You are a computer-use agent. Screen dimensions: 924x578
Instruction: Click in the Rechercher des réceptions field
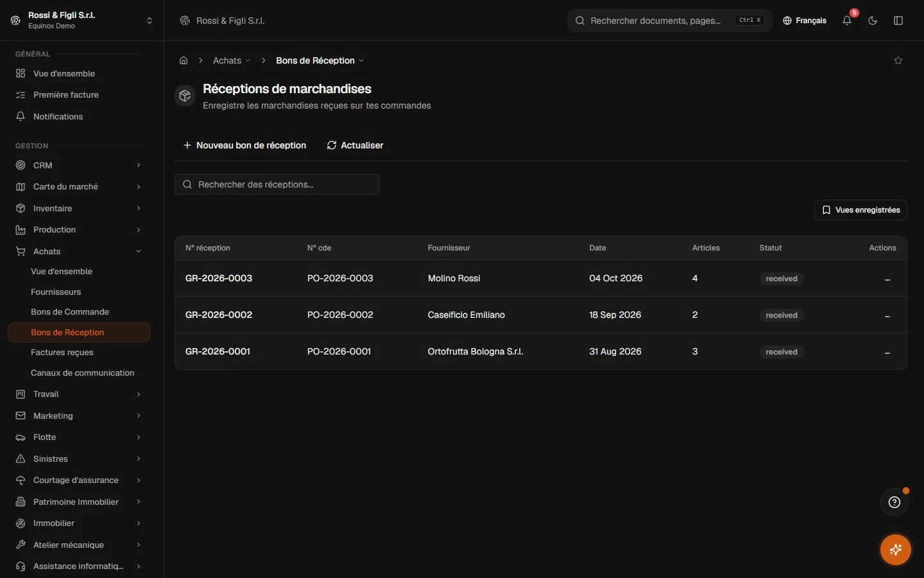click(x=277, y=184)
